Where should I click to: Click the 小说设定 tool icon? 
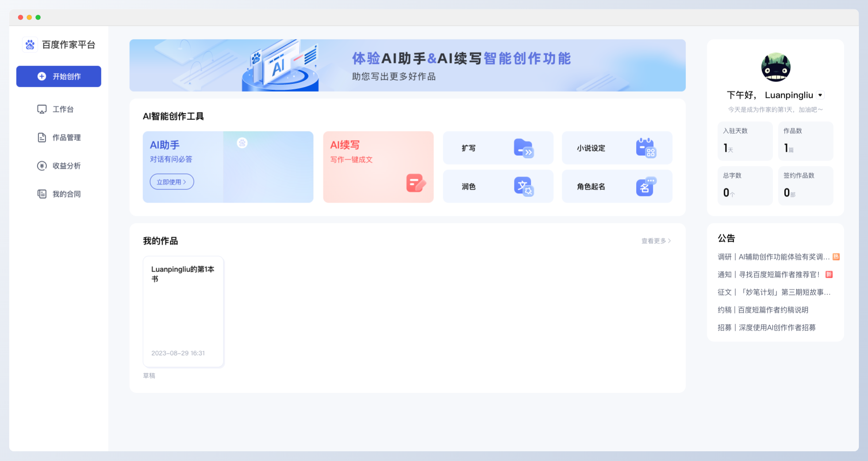coord(646,148)
